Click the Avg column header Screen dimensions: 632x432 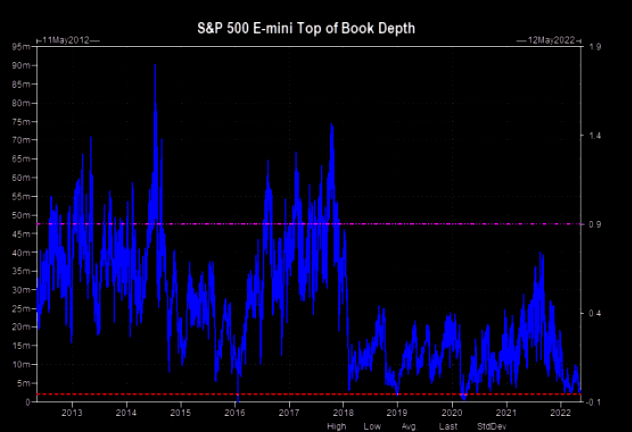pos(408,426)
